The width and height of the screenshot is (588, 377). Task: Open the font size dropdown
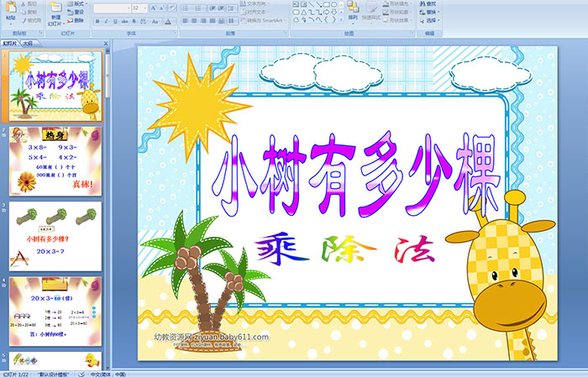(144, 8)
